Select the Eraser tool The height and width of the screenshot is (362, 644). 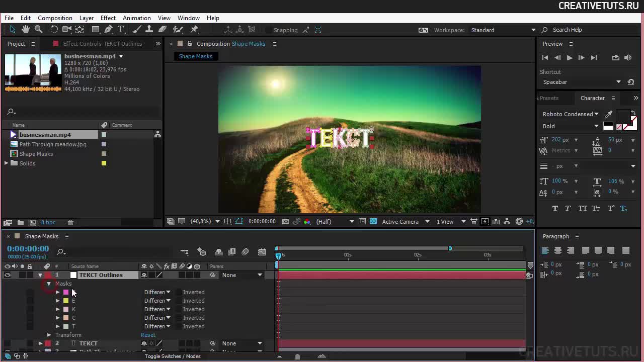click(163, 30)
